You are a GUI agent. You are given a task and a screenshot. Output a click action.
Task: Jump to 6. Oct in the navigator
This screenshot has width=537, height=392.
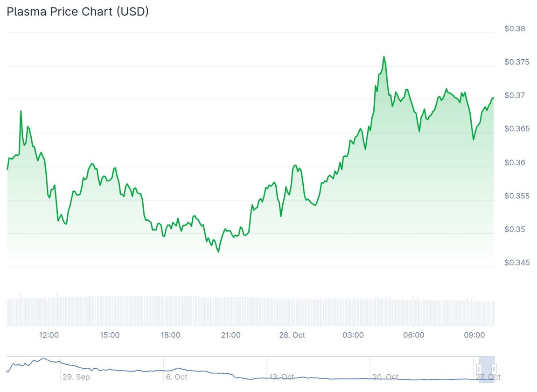pyautogui.click(x=176, y=377)
